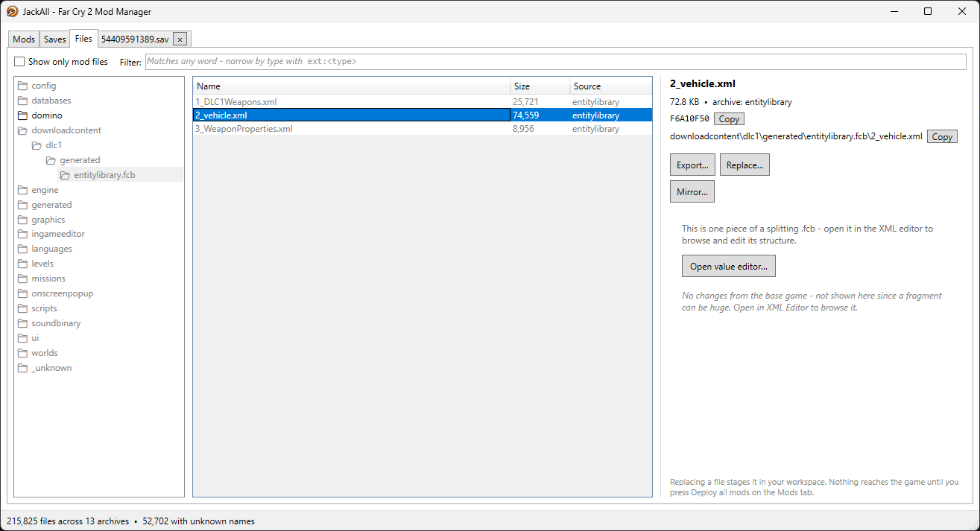980x531 pixels.
Task: Click the F6A10F50 hash text
Action: (x=689, y=118)
